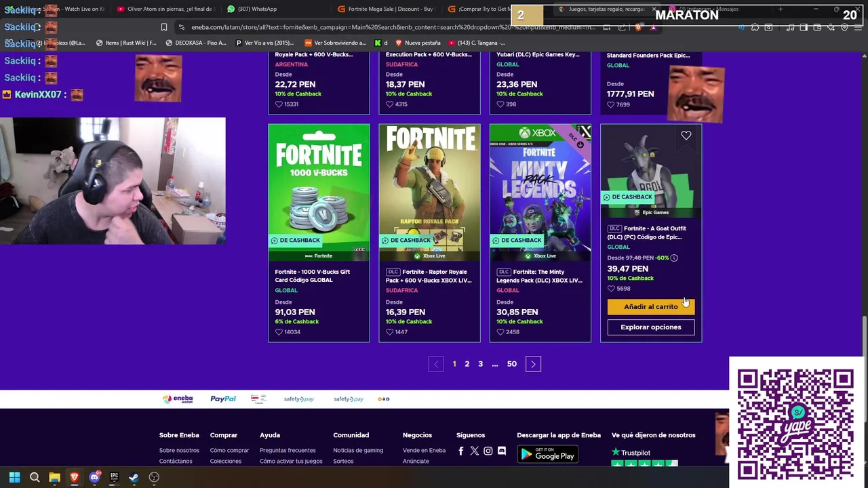This screenshot has height=488, width=868.
Task: Open Eneba's Facebook page icon
Action: pos(461,451)
